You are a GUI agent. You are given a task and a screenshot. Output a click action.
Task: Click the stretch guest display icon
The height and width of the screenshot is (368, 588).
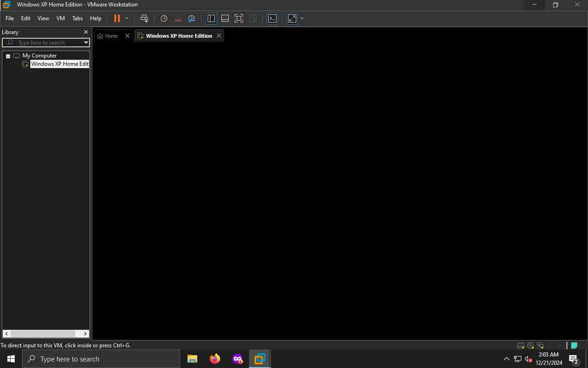click(x=292, y=18)
